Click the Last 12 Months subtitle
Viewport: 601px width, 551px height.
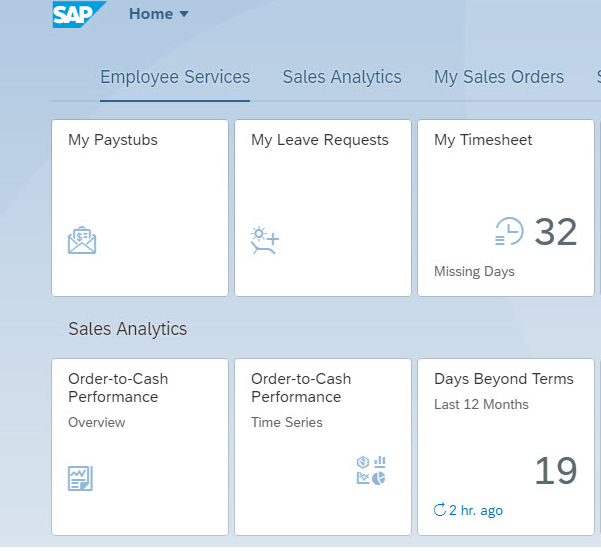coord(481,404)
